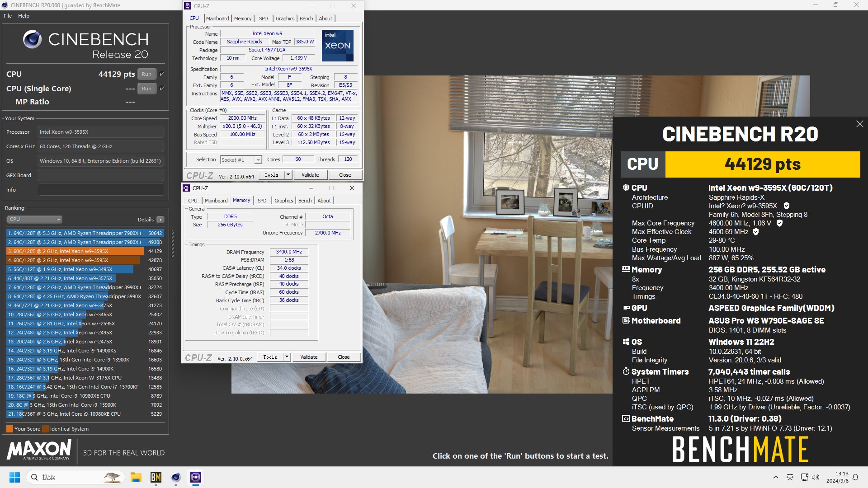Open the volume control tray icon
868x488 pixels.
[816, 477]
